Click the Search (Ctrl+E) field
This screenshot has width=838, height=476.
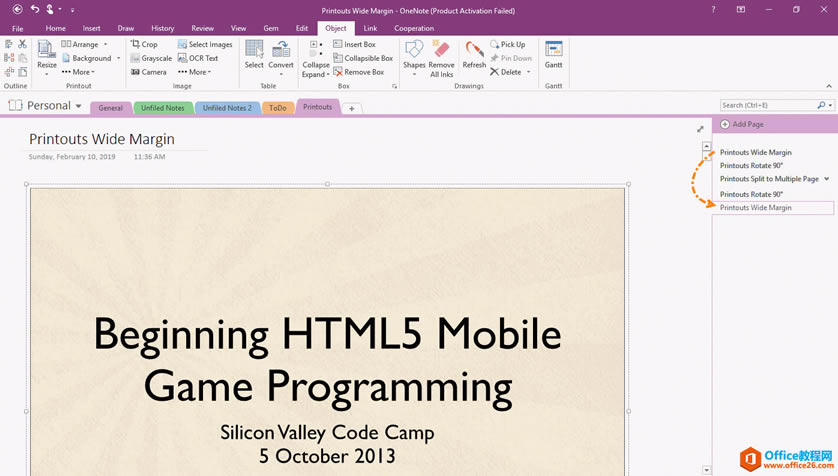point(767,105)
